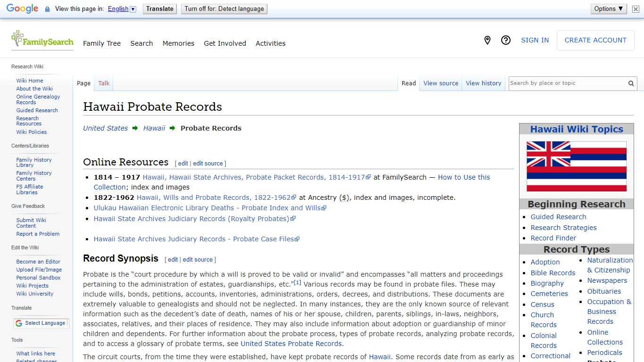Open Guided Research in sidebar
The width and height of the screenshot is (644, 362).
click(37, 110)
